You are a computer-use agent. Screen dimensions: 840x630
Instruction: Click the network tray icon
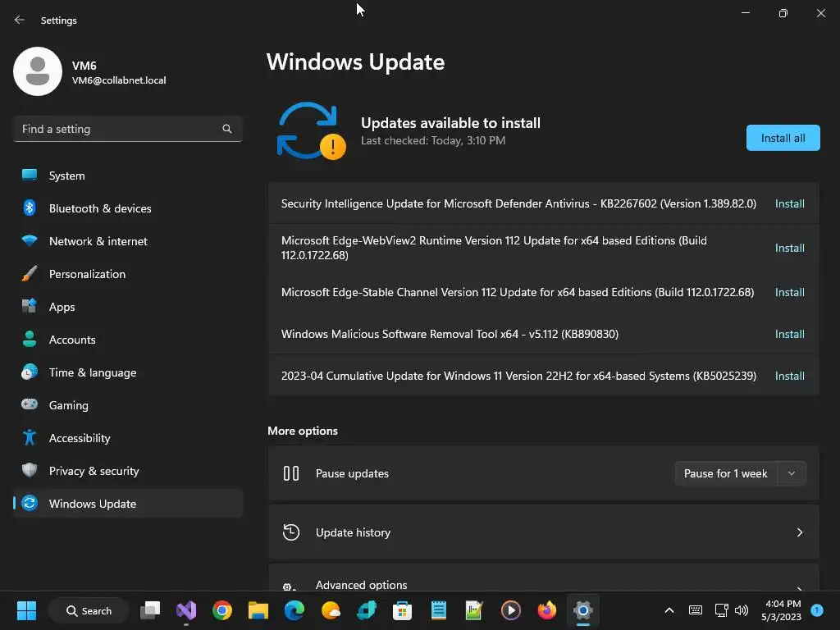[x=721, y=610]
